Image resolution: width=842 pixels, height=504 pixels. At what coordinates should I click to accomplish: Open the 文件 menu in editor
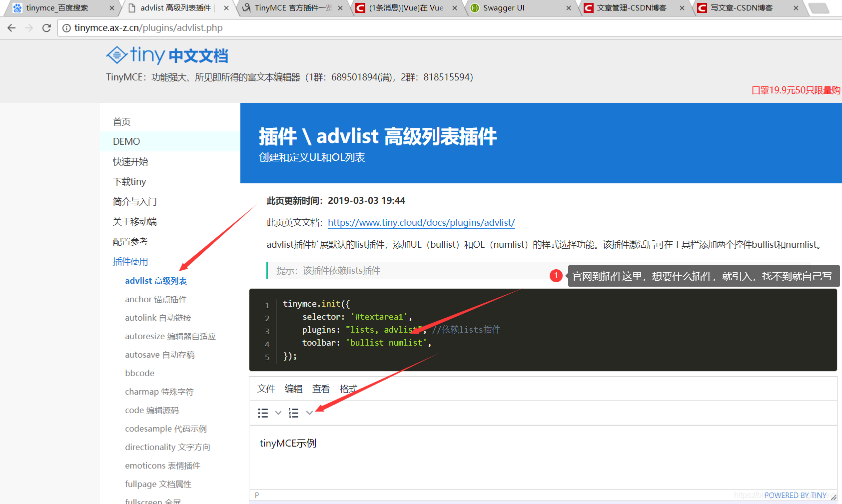(266, 389)
